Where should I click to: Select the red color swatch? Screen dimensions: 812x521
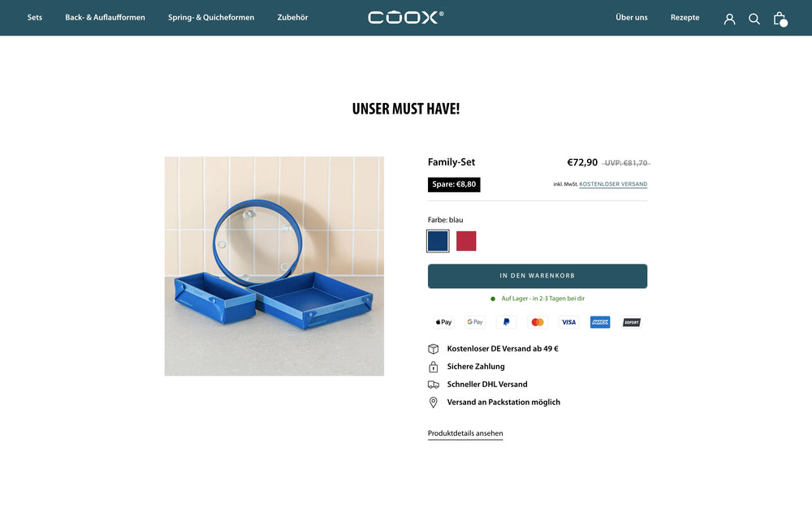466,241
